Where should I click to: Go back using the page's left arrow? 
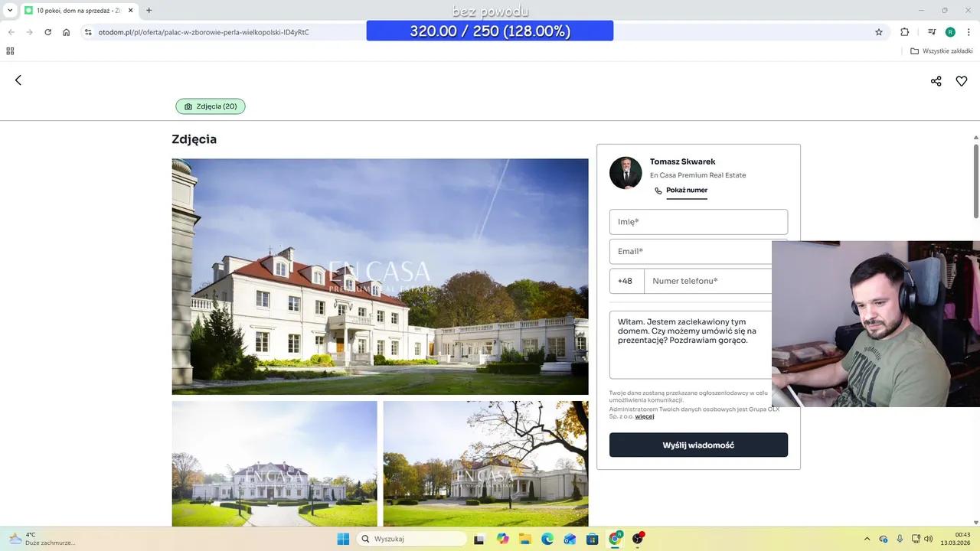click(18, 80)
